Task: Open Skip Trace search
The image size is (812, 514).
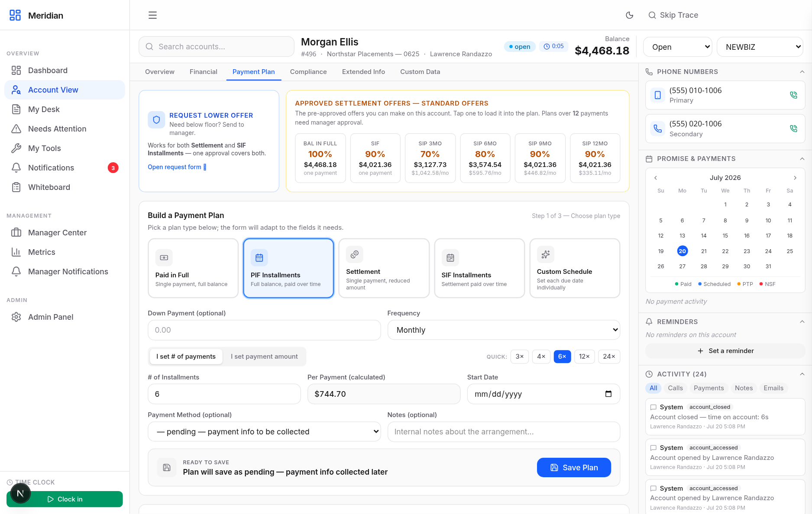Action: coord(673,15)
